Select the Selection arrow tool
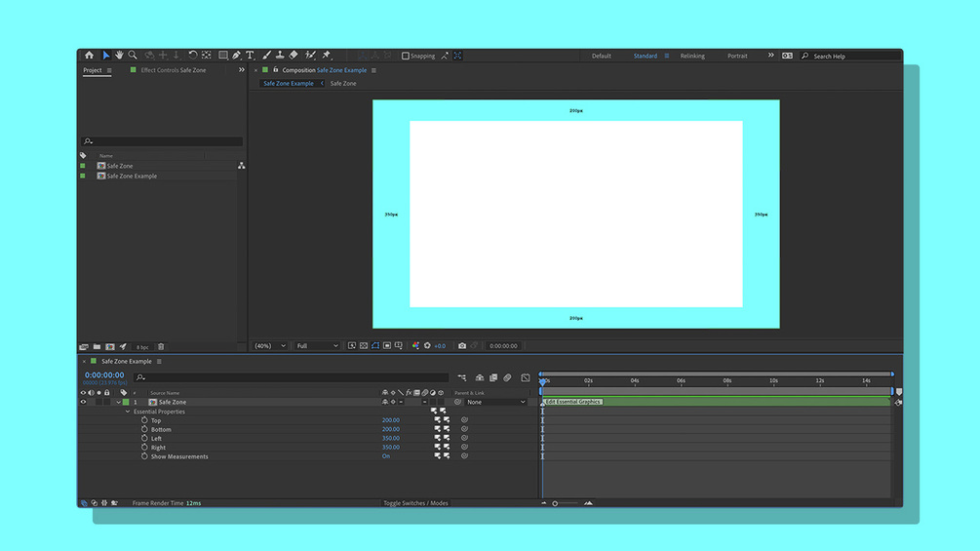The height and width of the screenshot is (551, 980). [x=105, y=56]
